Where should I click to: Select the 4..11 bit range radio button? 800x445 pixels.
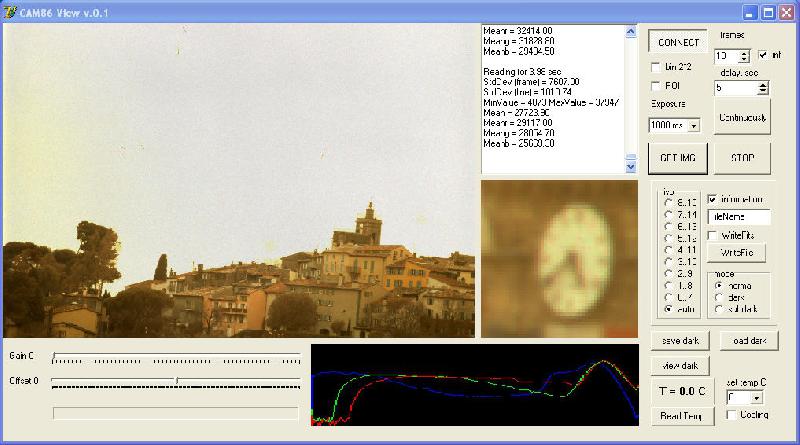(668, 250)
